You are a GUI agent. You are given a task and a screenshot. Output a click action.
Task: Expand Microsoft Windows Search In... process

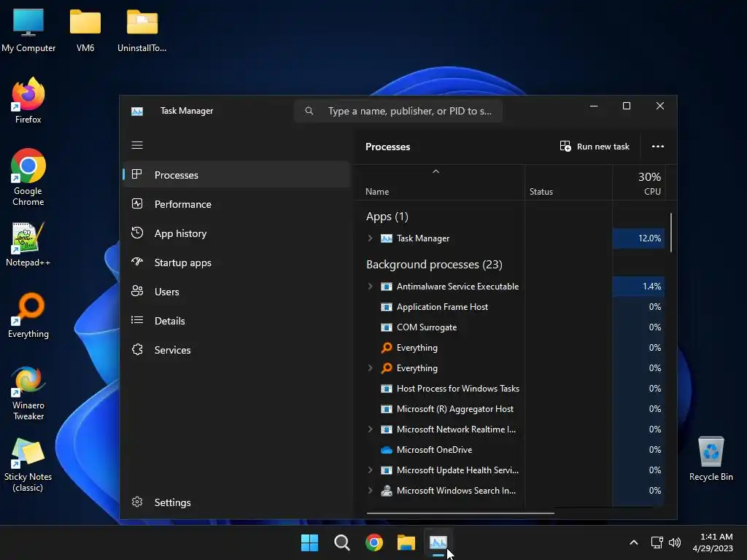pos(370,491)
